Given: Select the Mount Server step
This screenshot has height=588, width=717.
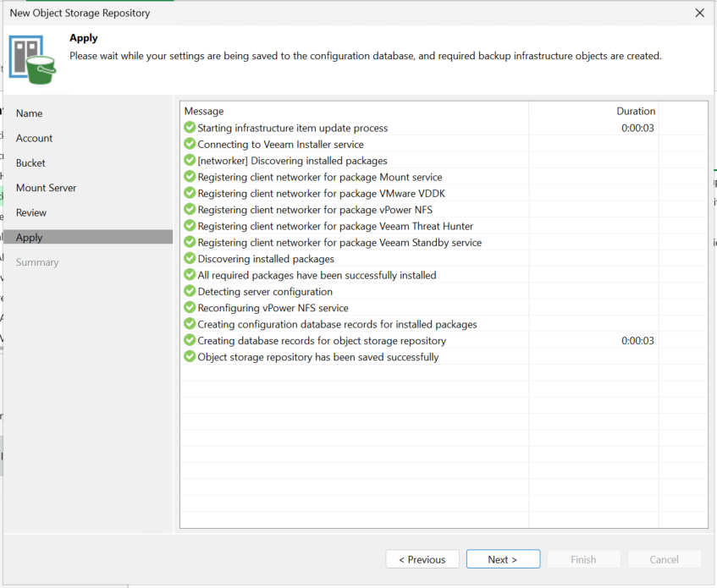Looking at the screenshot, I should click(47, 188).
